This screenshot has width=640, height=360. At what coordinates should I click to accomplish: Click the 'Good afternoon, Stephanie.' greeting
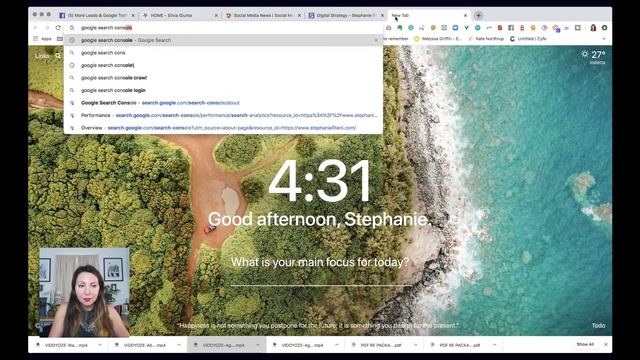tap(320, 220)
